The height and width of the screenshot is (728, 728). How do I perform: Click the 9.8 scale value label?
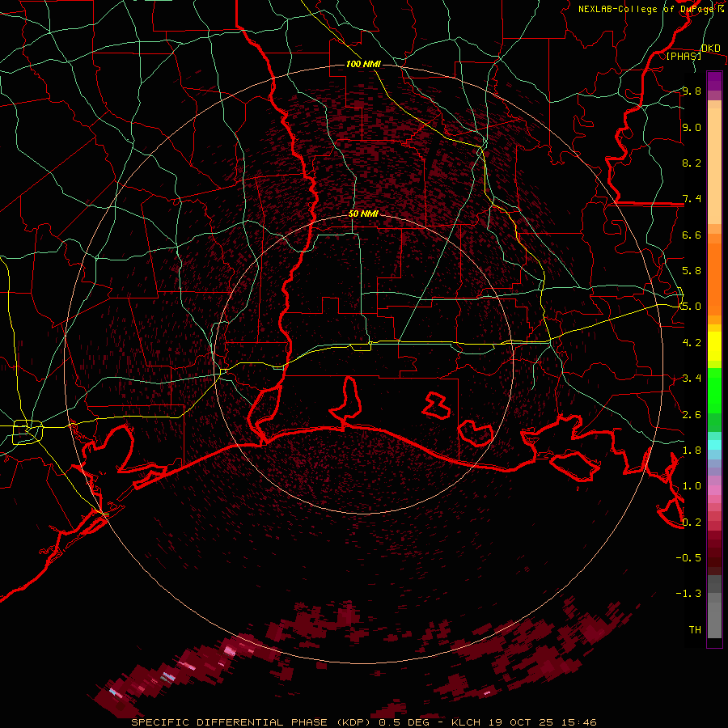(x=691, y=91)
